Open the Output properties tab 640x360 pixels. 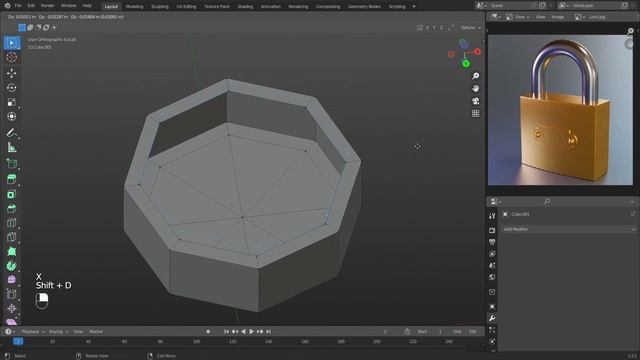pos(492,242)
